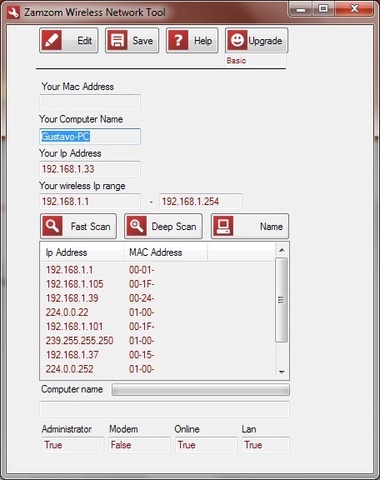Screen dimensions: 380x480
Task: Click the wrench app icon in title bar
Action: [x=14, y=13]
